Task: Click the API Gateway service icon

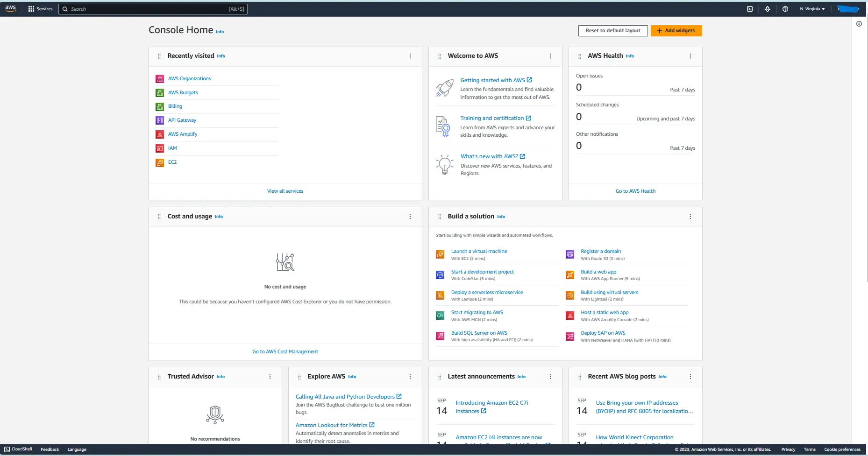Action: point(160,120)
